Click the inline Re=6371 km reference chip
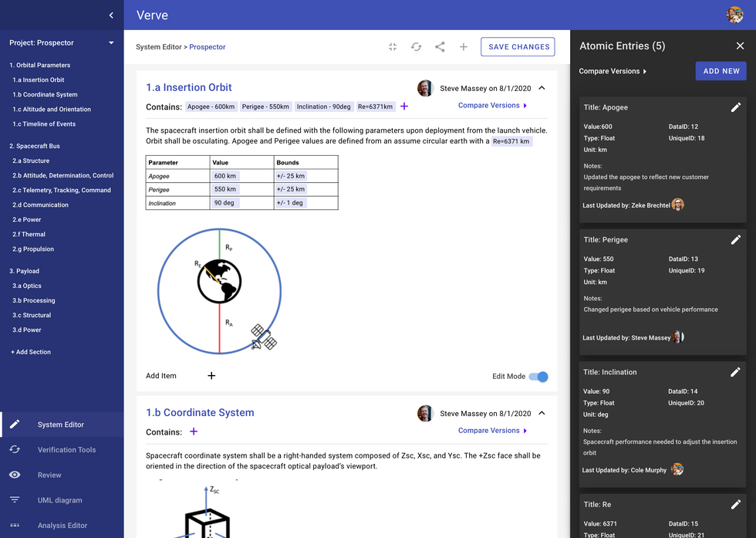The height and width of the screenshot is (538, 756). pos(511,141)
